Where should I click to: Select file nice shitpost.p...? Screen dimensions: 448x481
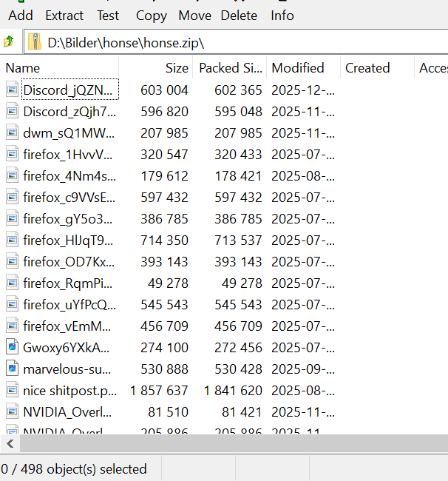pos(70,391)
